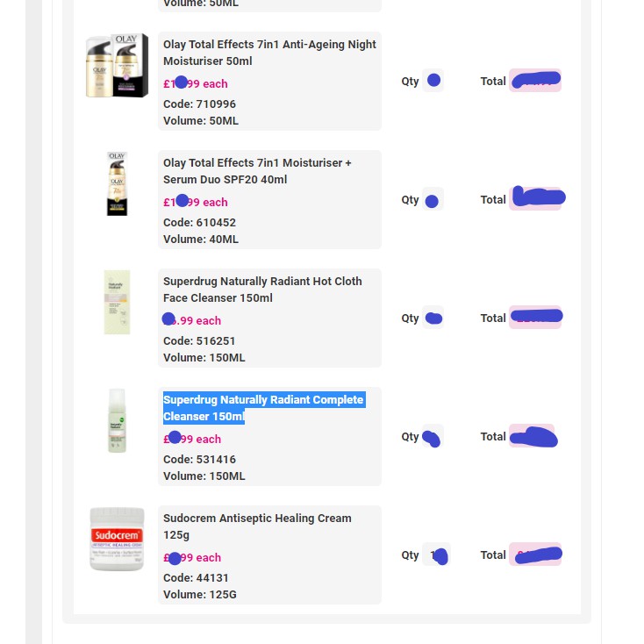
Task: Click the Total amount for Hot Cloth Cleanser
Action: pyautogui.click(x=534, y=318)
